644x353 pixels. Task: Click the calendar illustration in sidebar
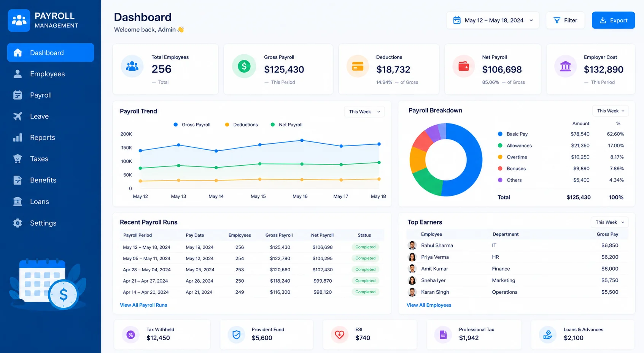[x=48, y=284]
